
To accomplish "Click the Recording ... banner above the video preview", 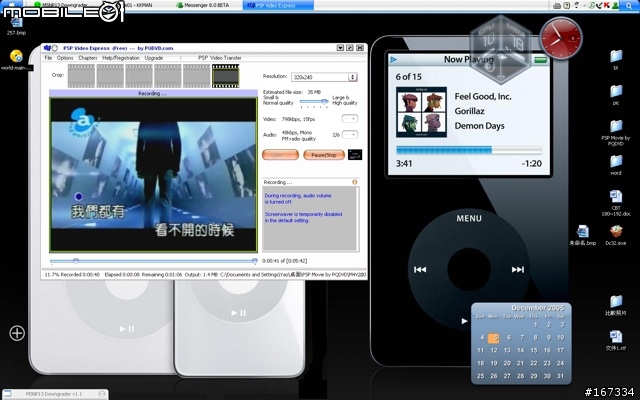I will click(x=153, y=93).
